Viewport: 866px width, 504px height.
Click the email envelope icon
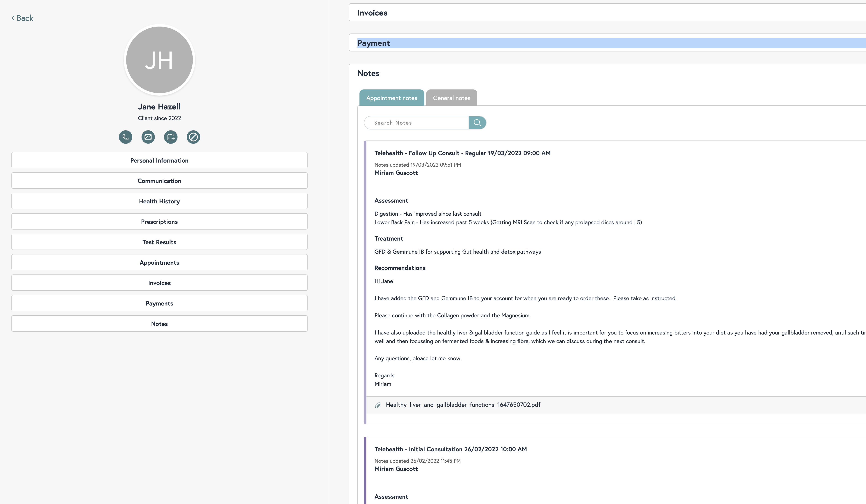pyautogui.click(x=148, y=137)
